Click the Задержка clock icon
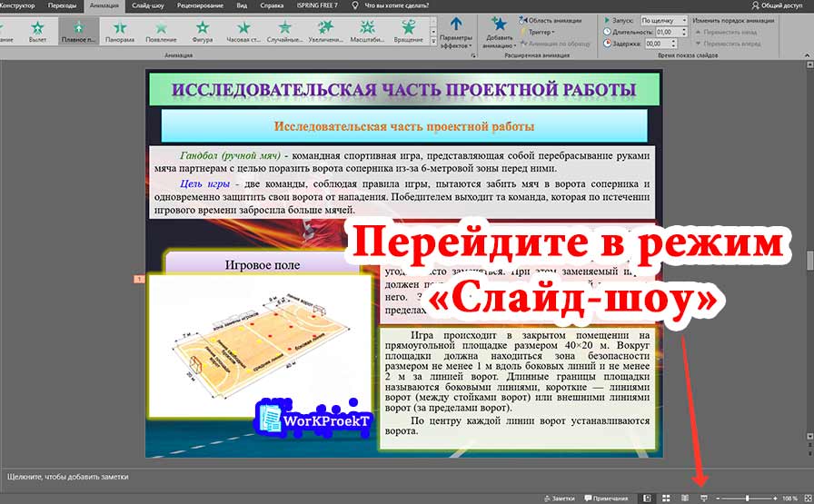 [607, 44]
